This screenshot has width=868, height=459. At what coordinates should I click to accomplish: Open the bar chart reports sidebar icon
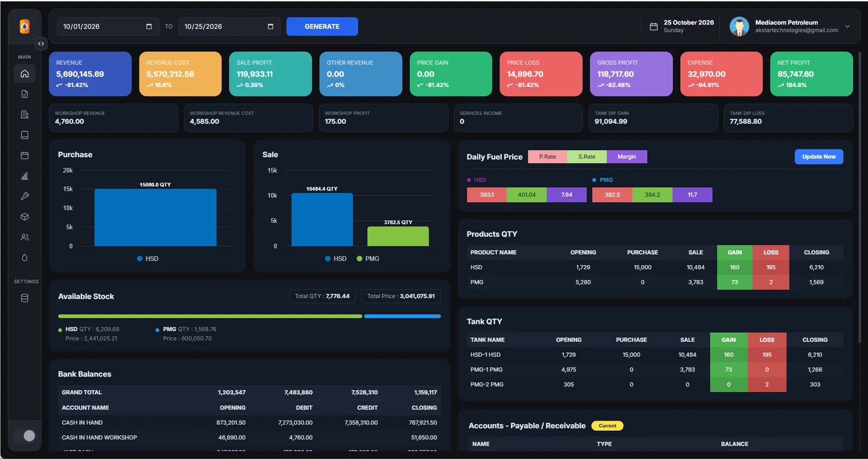point(24,176)
